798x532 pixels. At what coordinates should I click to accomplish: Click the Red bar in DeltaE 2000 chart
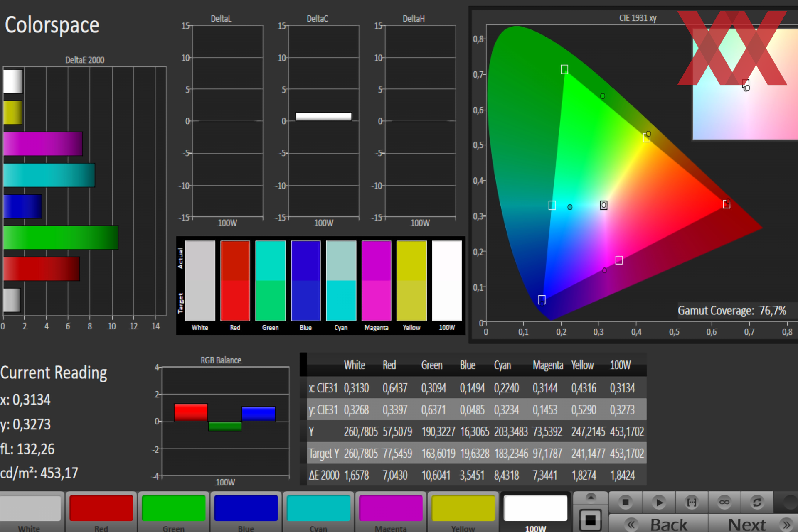point(42,269)
